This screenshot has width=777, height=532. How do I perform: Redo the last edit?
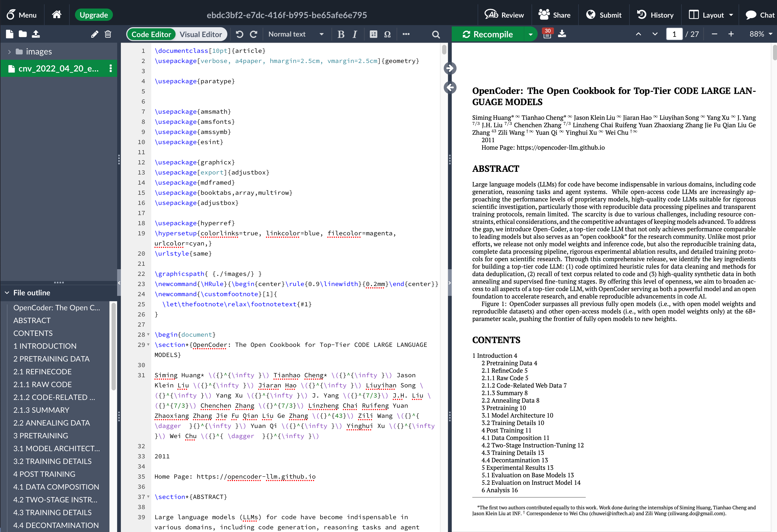(x=254, y=34)
